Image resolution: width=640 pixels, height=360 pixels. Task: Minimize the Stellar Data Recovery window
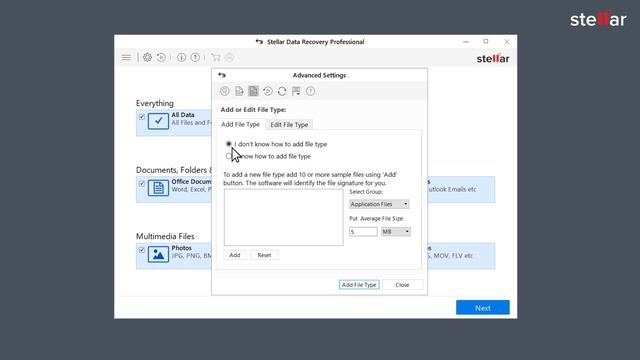[466, 42]
